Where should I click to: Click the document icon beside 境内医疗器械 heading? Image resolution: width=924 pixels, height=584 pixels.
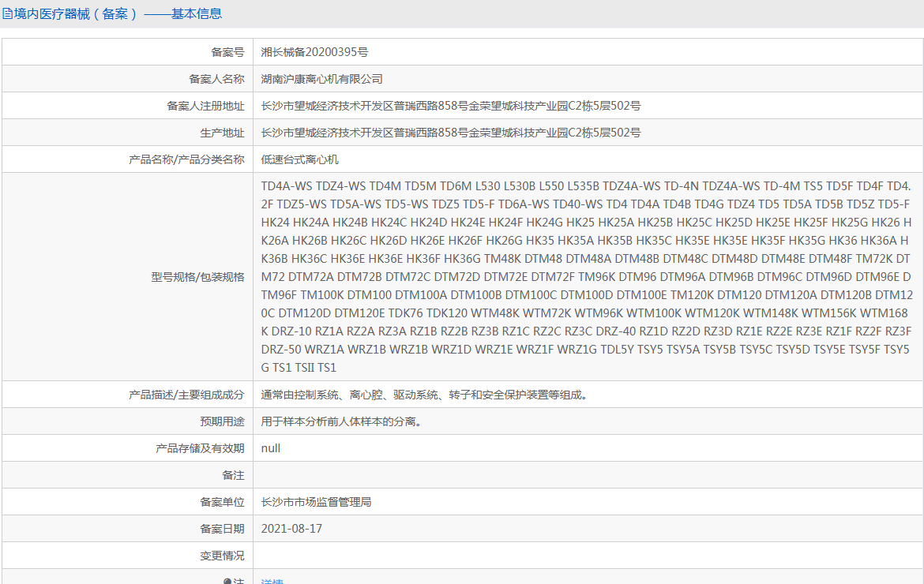[x=7, y=13]
